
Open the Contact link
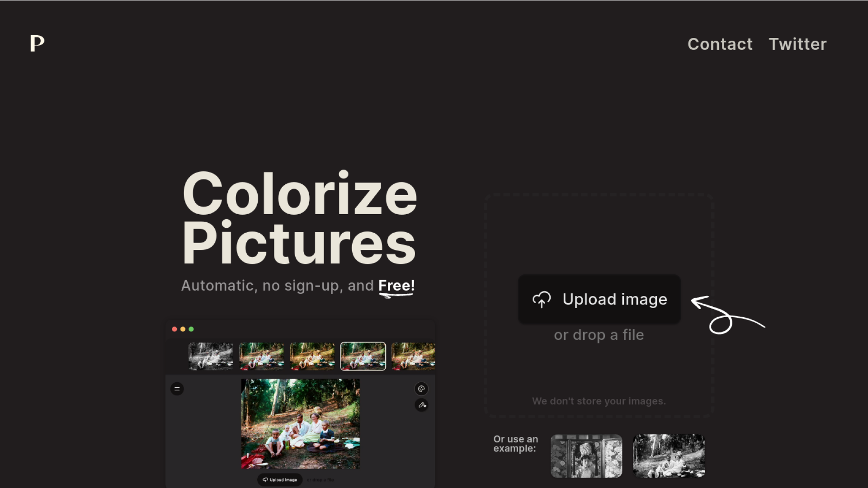720,44
